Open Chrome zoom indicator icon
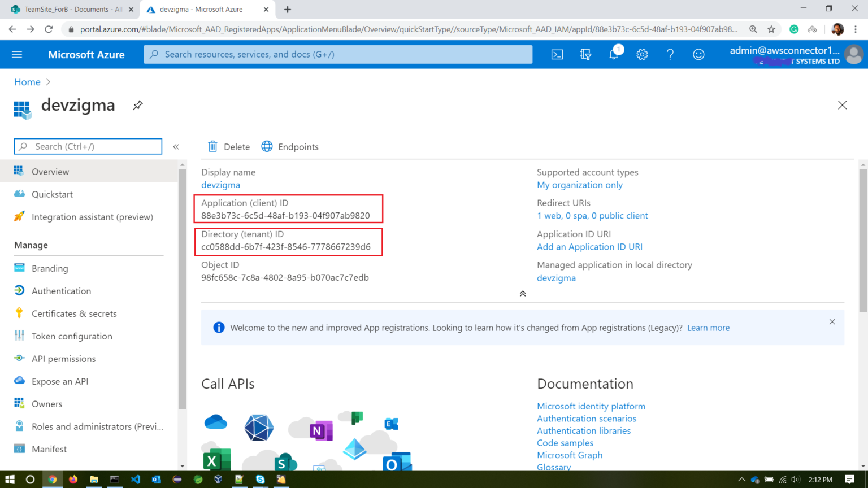 point(753,29)
